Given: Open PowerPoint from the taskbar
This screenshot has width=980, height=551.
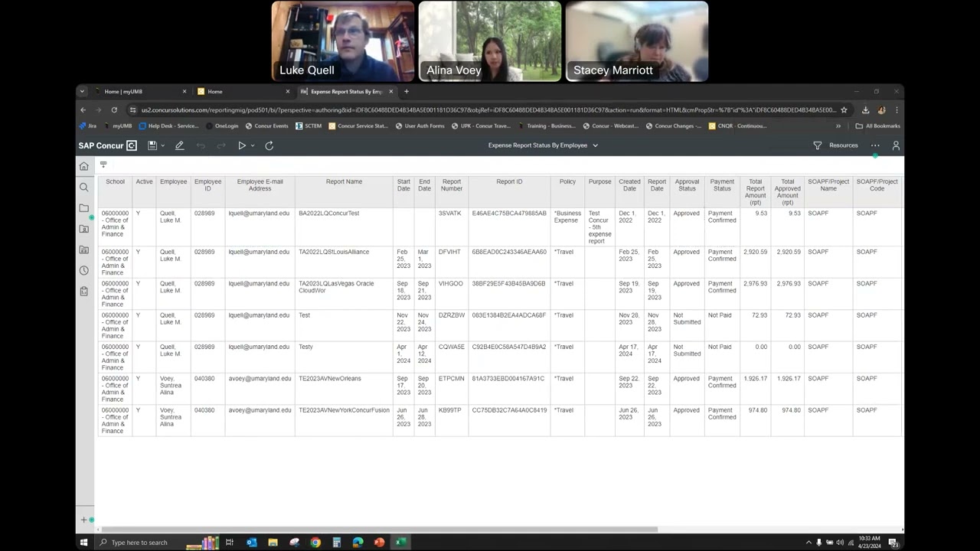Looking at the screenshot, I should pos(379,543).
